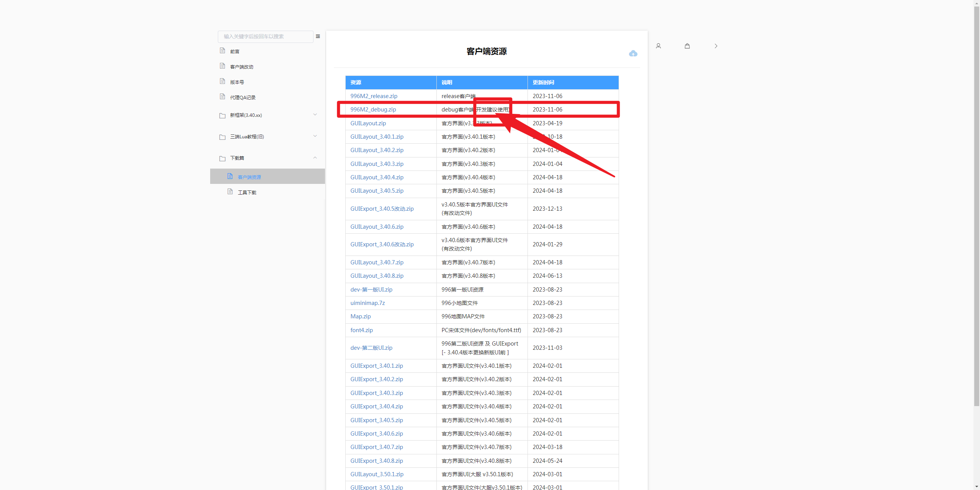Click the keyword search input field

(x=266, y=36)
